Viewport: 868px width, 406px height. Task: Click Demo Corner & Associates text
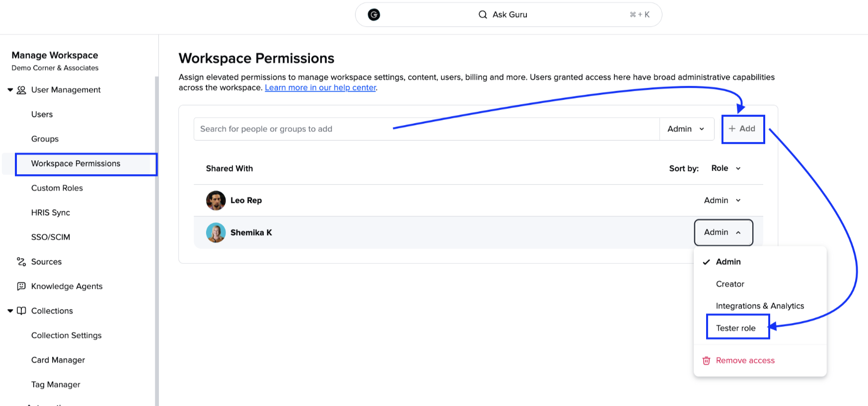click(x=55, y=68)
